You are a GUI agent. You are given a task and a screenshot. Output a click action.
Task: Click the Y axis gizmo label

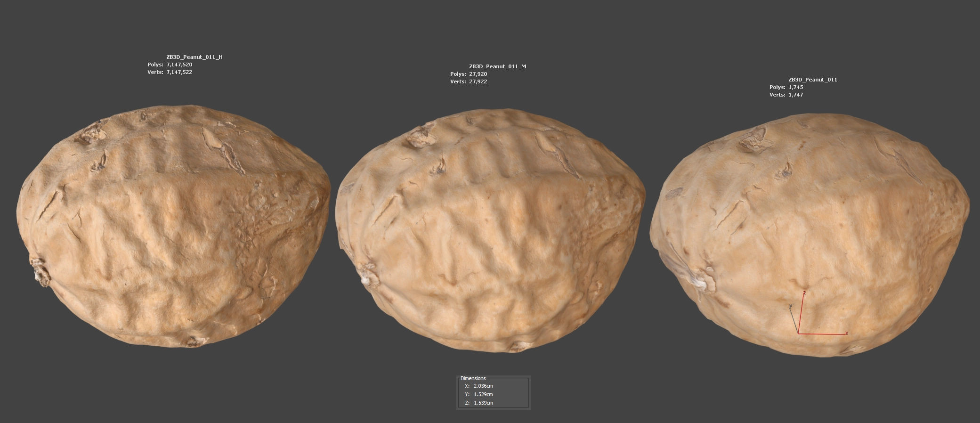791,306
